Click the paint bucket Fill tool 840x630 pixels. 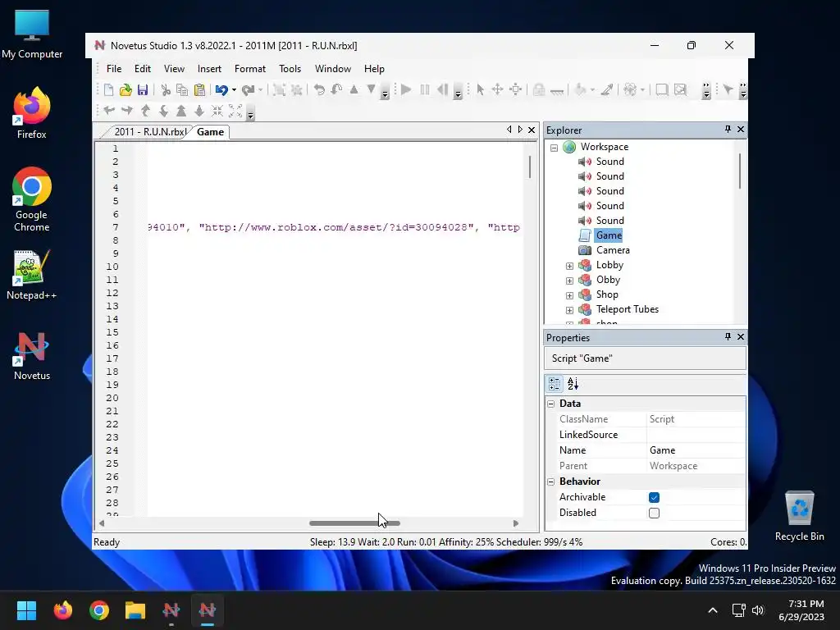(x=580, y=90)
